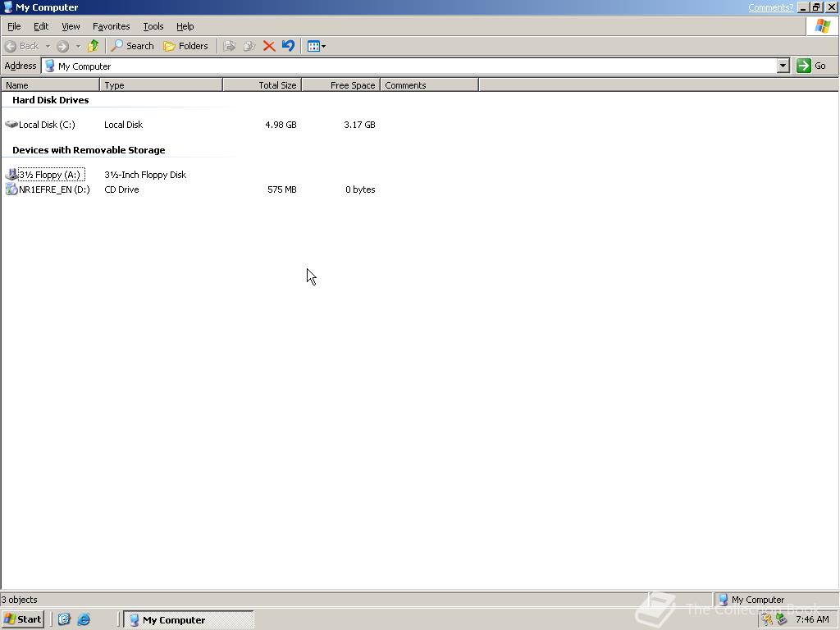Sort by the Name column header
Viewport: 840px width, 630px height.
(x=50, y=85)
